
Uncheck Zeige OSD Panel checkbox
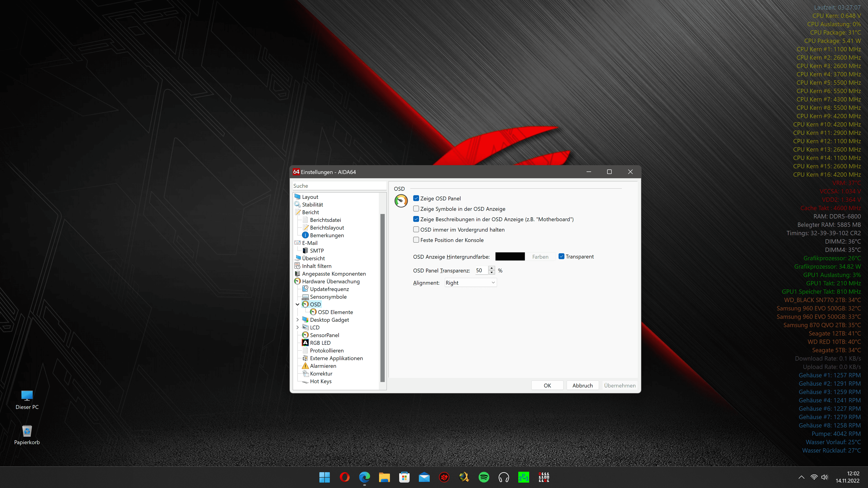tap(416, 198)
